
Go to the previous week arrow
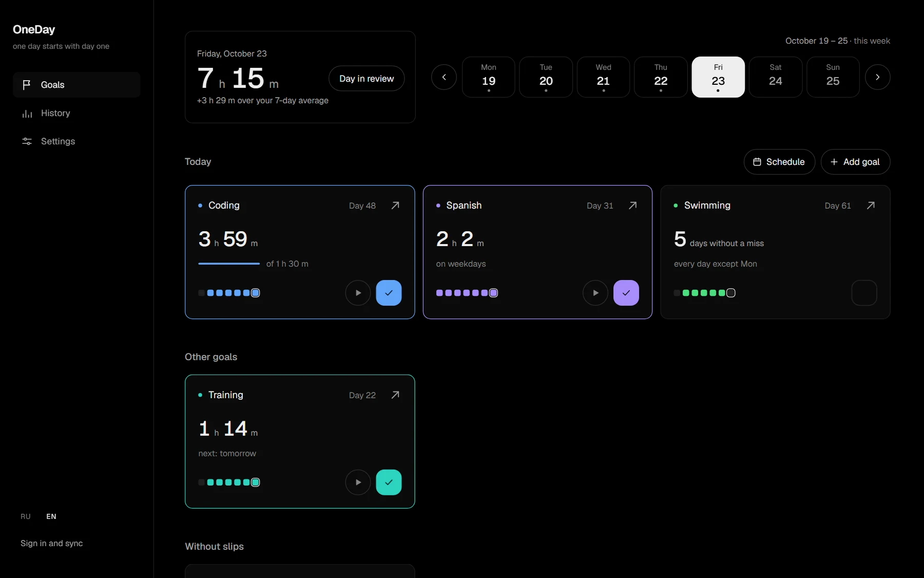[x=444, y=77]
